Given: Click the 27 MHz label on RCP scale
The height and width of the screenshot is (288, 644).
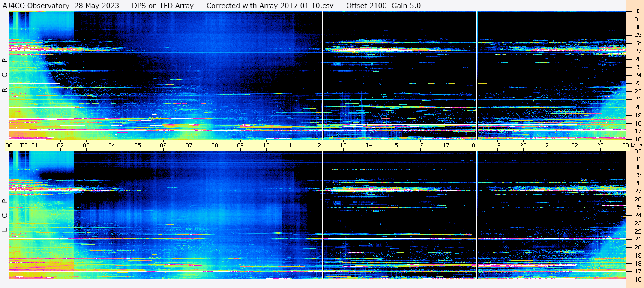Looking at the screenshot, I should pos(637,51).
